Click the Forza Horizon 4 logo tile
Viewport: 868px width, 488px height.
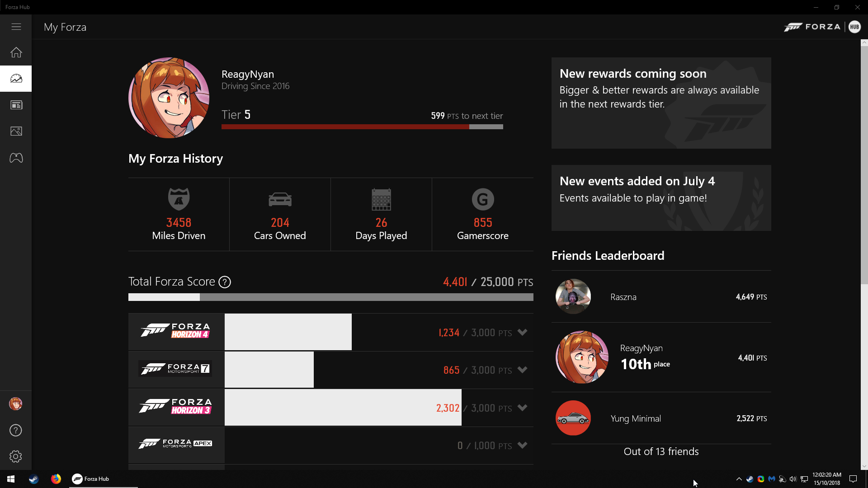coord(176,331)
